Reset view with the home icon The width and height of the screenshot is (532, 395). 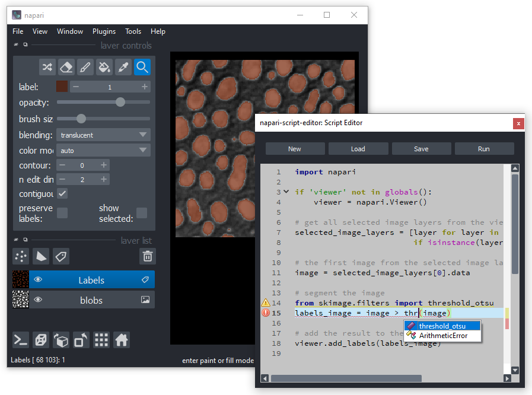tap(122, 340)
